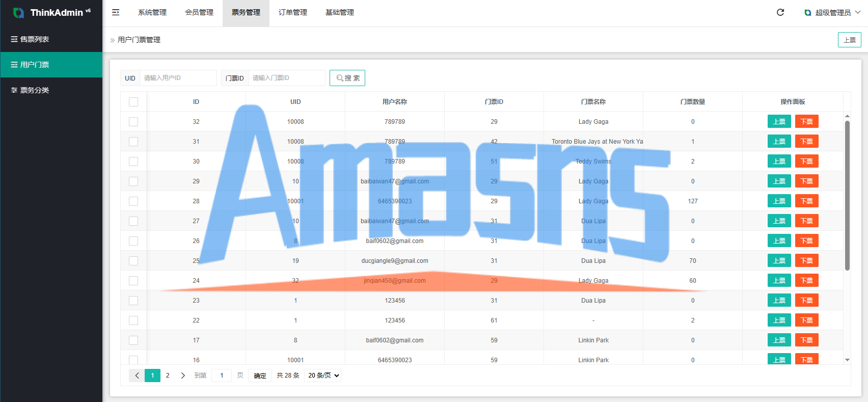Click the 搜索 search button
868x402 pixels.
[x=347, y=78]
